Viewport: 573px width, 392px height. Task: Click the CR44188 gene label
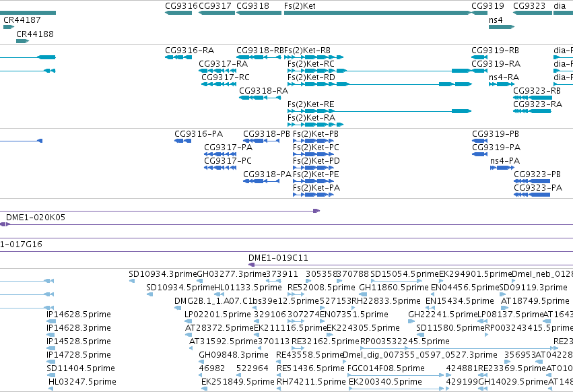(35, 34)
